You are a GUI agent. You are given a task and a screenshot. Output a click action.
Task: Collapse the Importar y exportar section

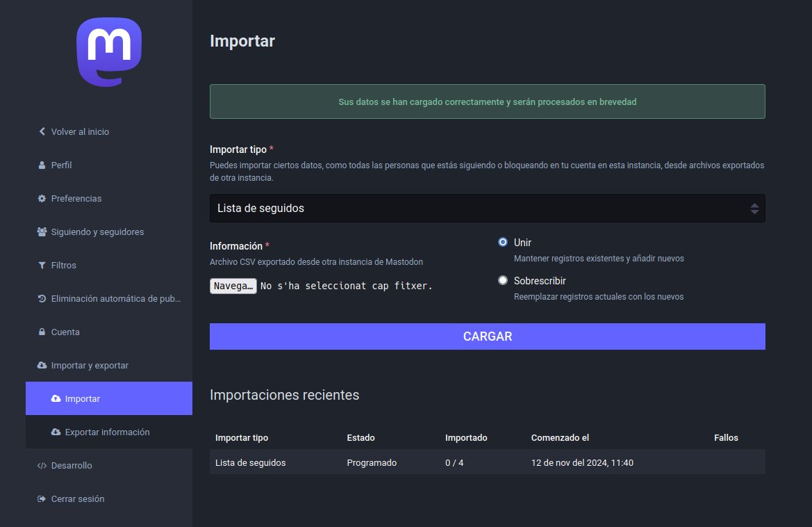point(89,365)
